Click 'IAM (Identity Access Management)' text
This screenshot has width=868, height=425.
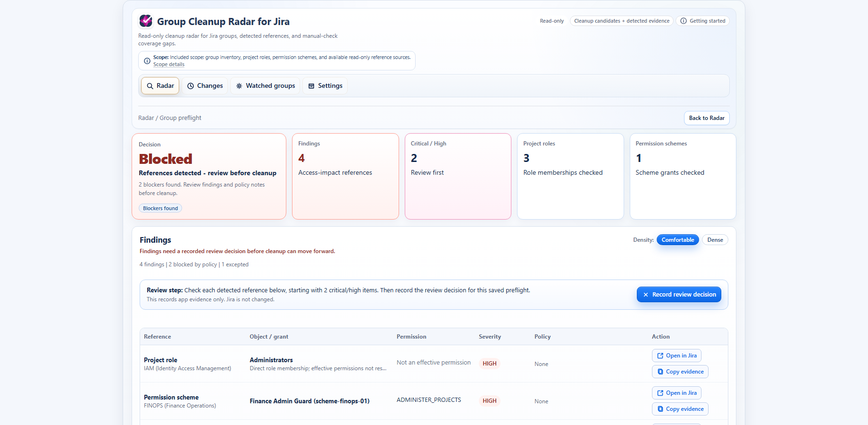pos(187,368)
